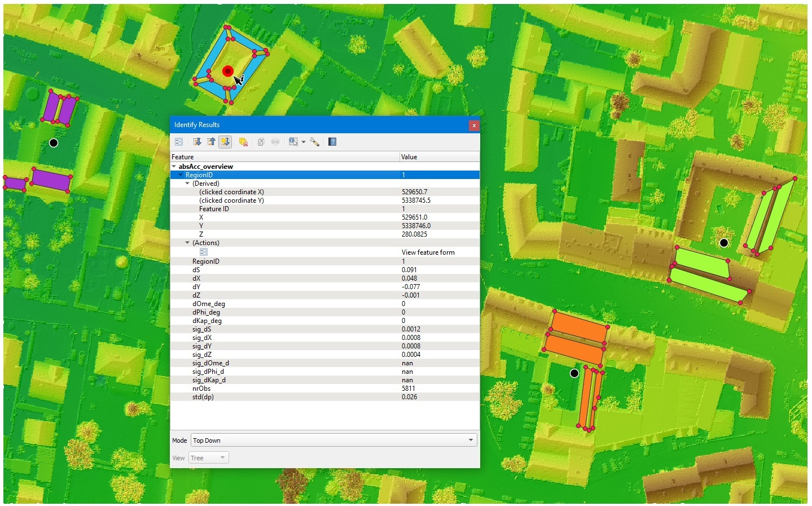Open the View Feature Form toolbar icon
The image size is (812, 506).
click(179, 142)
